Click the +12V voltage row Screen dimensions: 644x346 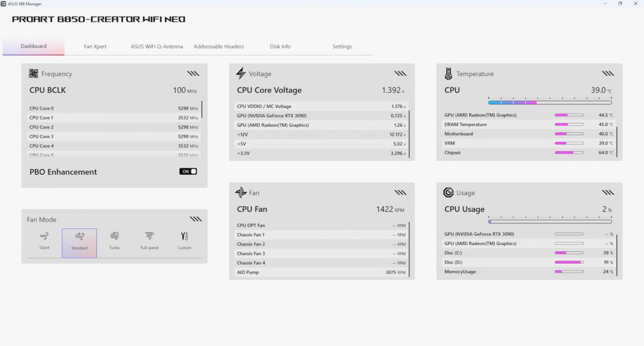pos(321,134)
